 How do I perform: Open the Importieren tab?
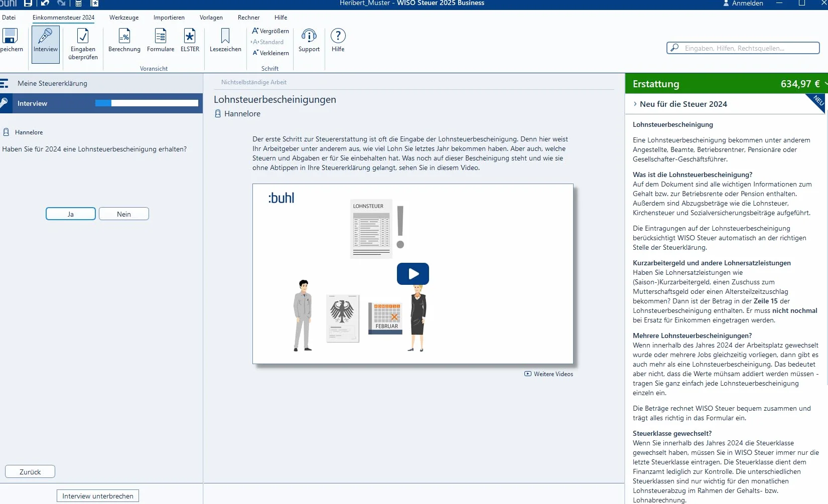pyautogui.click(x=169, y=18)
